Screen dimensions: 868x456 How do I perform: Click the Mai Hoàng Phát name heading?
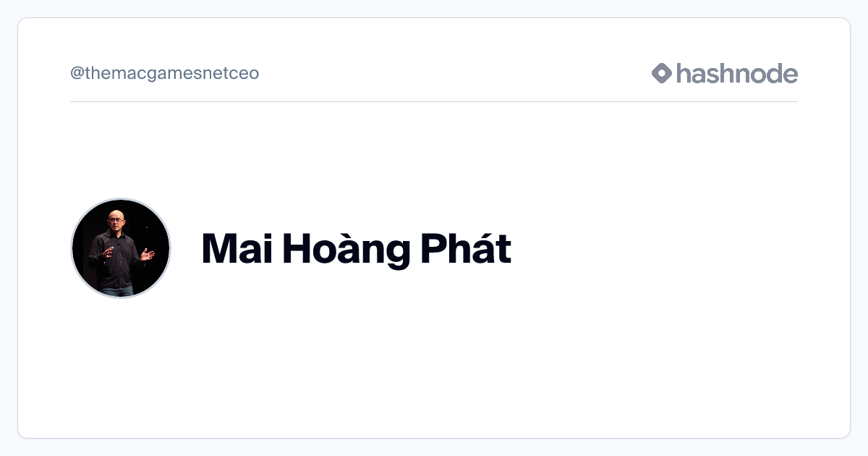tap(356, 248)
